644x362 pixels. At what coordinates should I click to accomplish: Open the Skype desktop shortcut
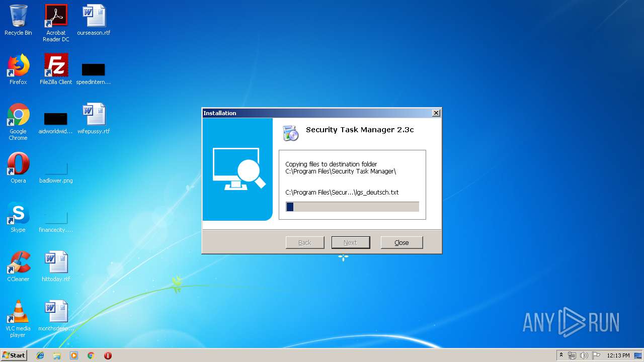(x=18, y=217)
